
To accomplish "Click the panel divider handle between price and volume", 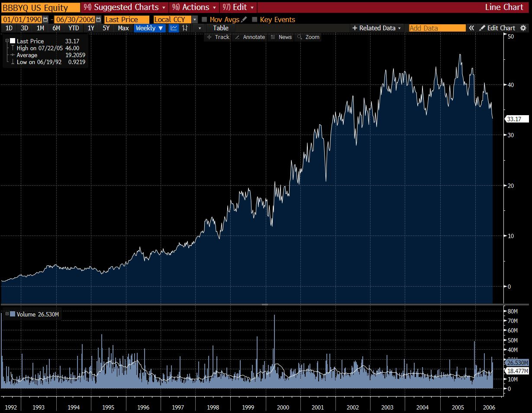I will tap(264, 305).
